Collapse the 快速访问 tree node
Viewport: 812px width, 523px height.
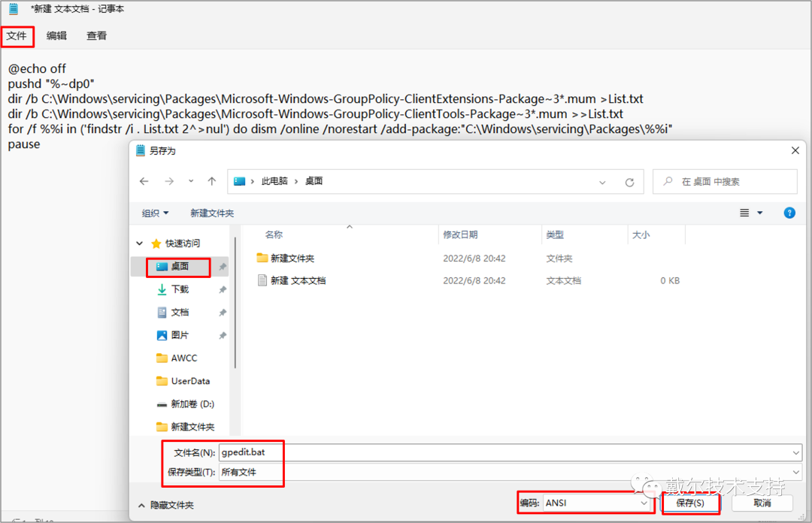[x=139, y=243]
